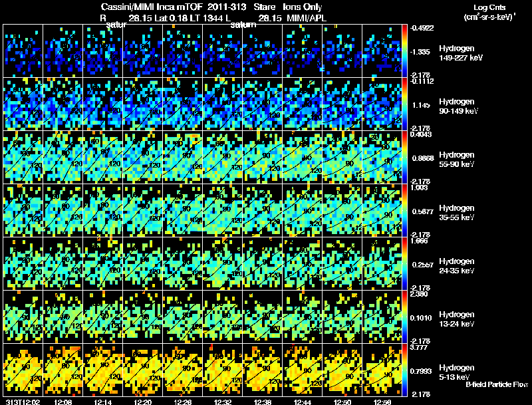Click the Ions Only header text
Viewport: 532px width, 405px height.
(303, 7)
